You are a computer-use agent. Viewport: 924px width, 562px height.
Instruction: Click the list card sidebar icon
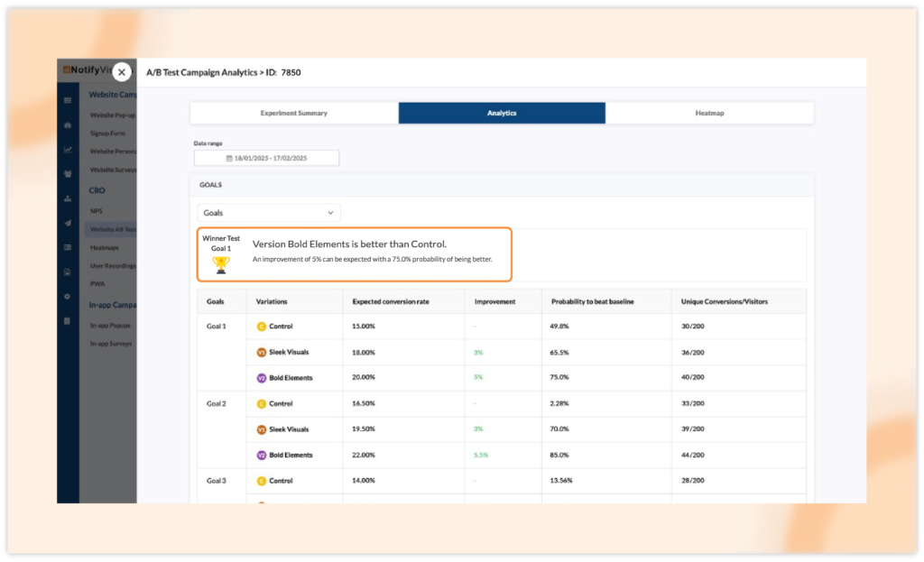tap(68, 247)
